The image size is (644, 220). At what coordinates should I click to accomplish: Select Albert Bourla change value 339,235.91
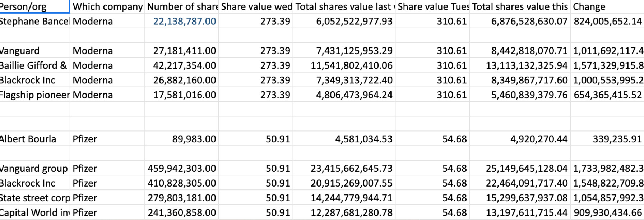607,139
